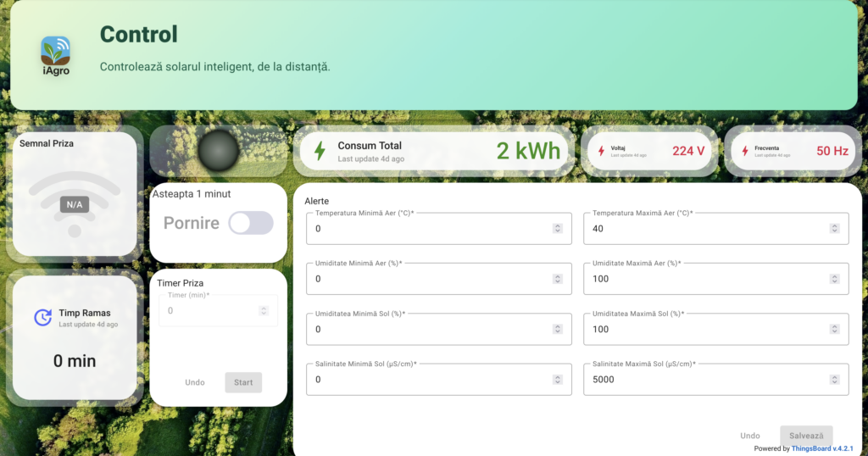Click the green lightning icon beside Consum Total
This screenshot has width=868, height=456.
[x=320, y=151]
